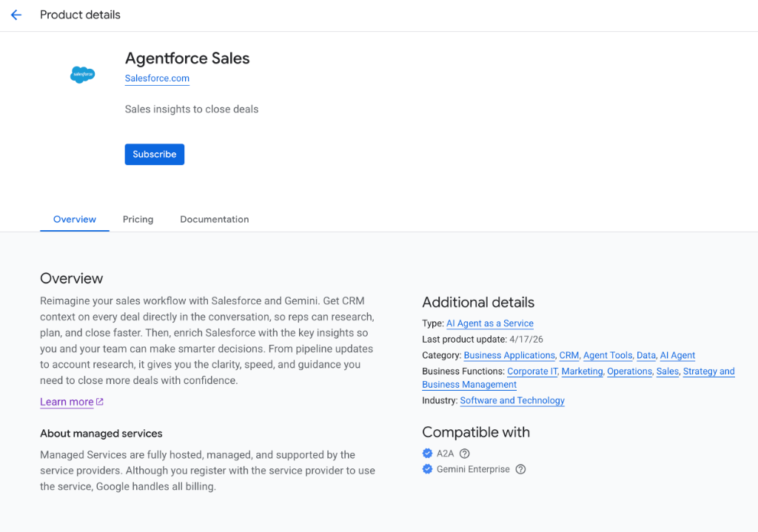
Task: Open Marketing business function link
Action: [582, 371]
